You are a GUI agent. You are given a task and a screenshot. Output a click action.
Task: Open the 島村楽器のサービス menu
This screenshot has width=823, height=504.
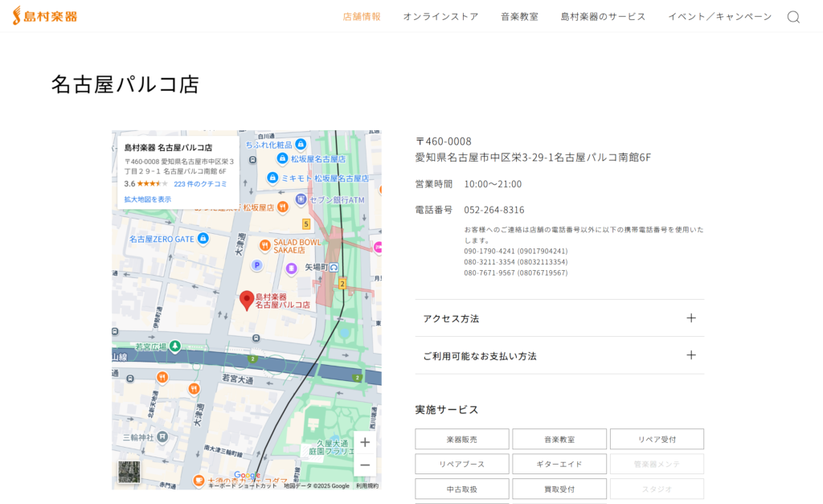603,17
